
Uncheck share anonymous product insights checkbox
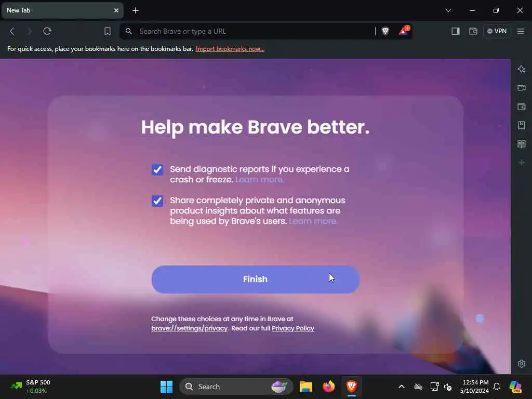[x=157, y=201]
